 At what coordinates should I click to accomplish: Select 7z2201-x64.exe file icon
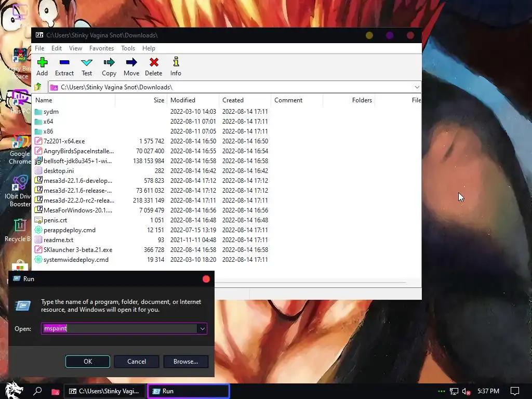pyautogui.click(x=38, y=141)
